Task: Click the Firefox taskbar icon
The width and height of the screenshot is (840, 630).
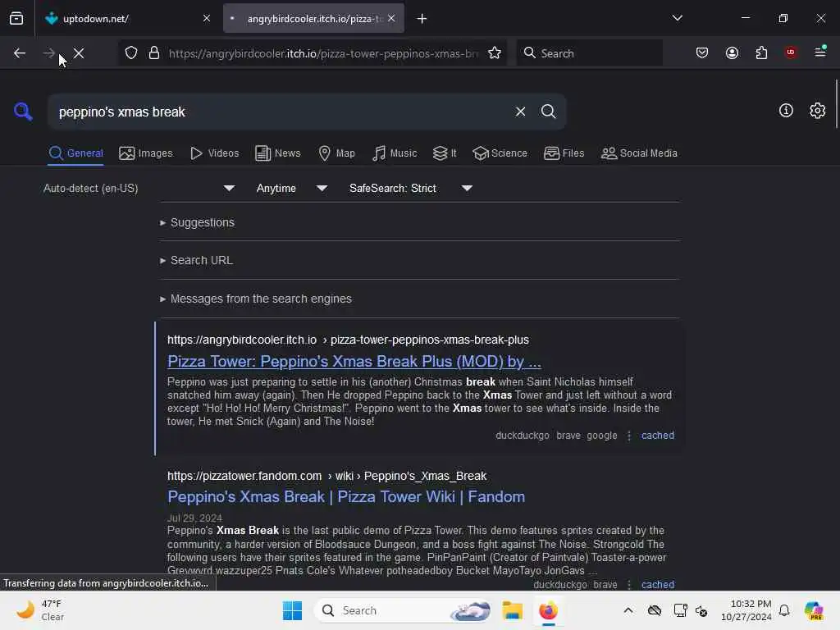Action: tap(548, 610)
